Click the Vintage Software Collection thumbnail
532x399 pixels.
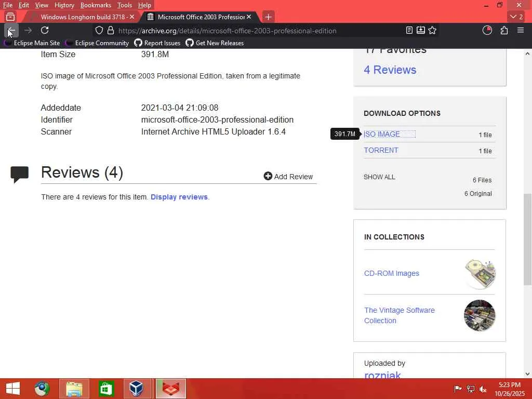pos(480,315)
